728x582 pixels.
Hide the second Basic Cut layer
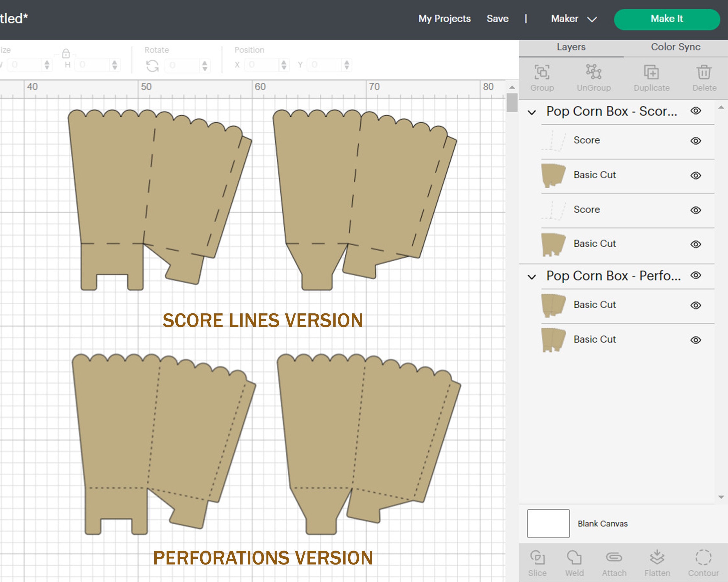coord(695,243)
